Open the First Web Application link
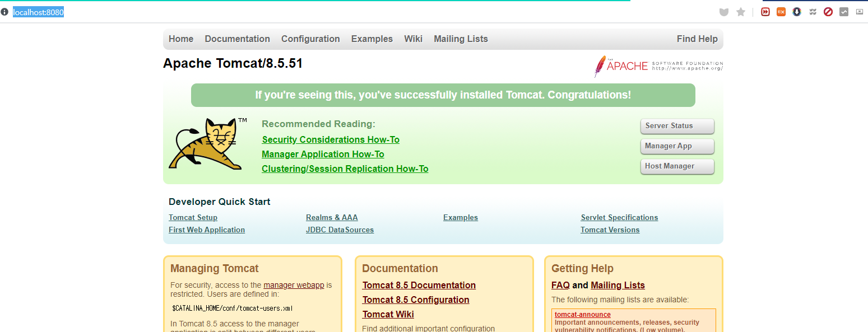 tap(207, 230)
